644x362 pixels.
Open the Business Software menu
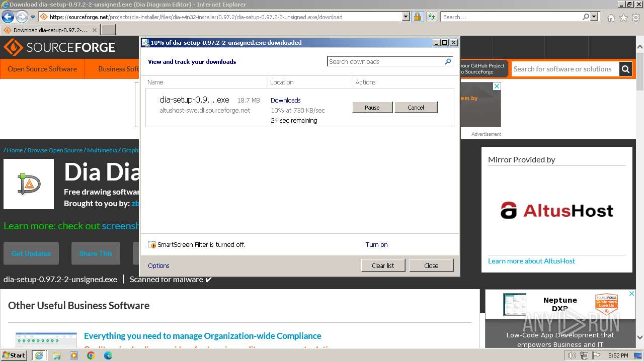[x=119, y=69]
